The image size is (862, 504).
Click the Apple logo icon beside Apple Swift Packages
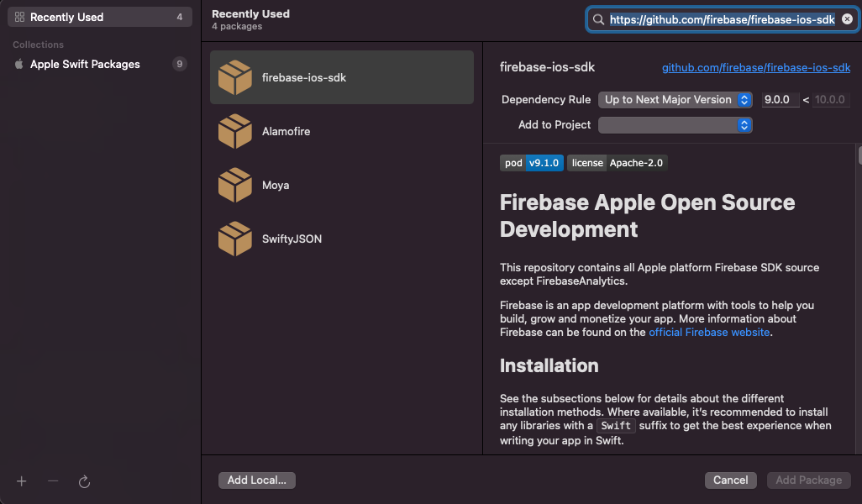point(18,65)
